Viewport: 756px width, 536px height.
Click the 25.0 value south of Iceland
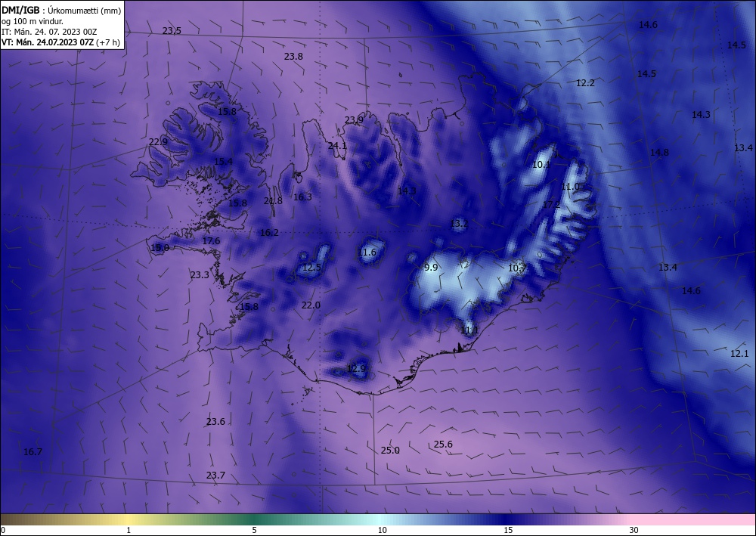pyautogui.click(x=390, y=451)
